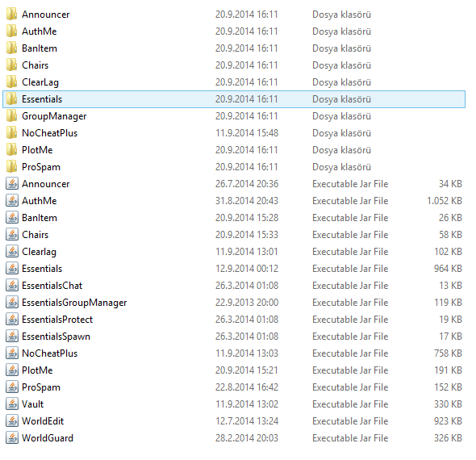Select the ClearLag folder name

click(40, 82)
